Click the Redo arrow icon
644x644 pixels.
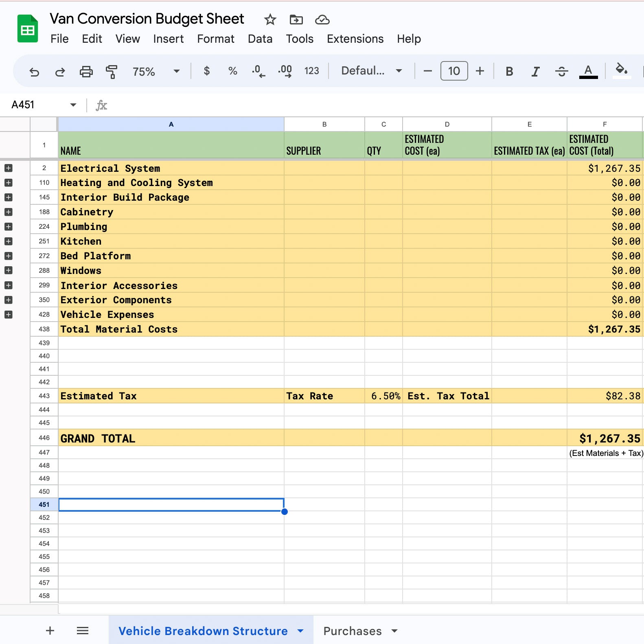coord(60,72)
